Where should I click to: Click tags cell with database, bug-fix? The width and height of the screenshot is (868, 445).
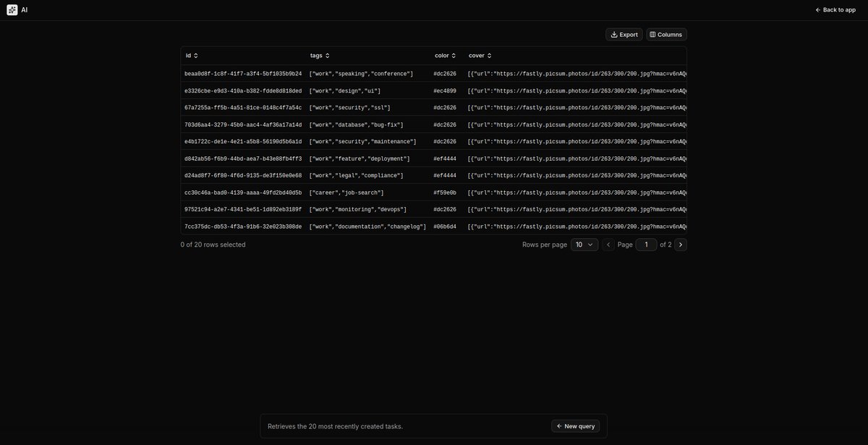pos(356,125)
